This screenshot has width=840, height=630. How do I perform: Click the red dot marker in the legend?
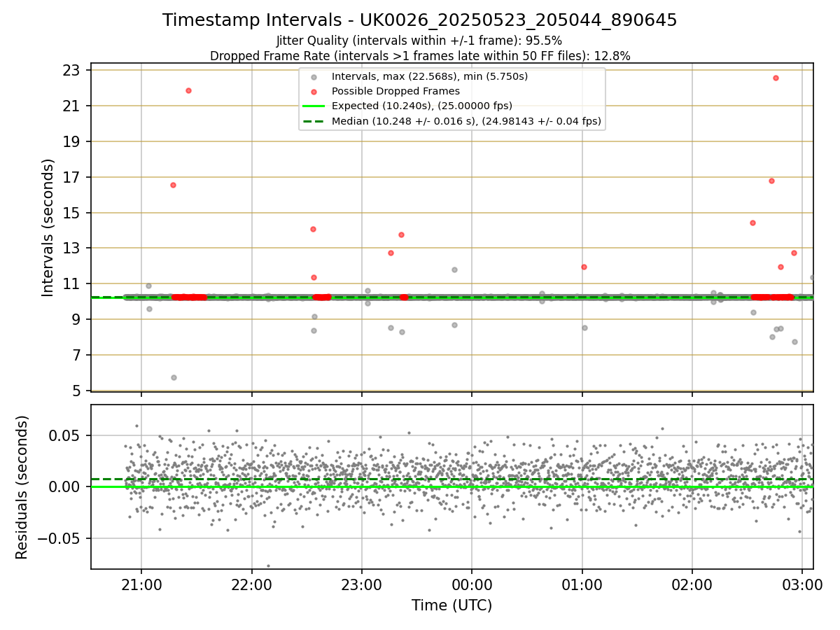coord(315,92)
